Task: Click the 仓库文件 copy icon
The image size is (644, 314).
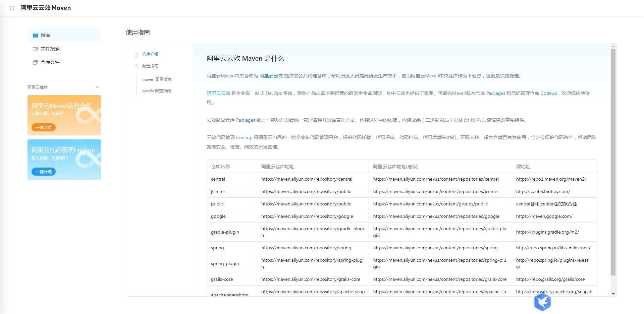Action: pos(35,62)
